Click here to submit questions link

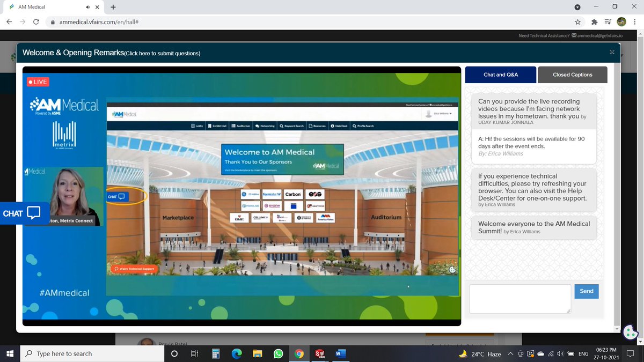(163, 54)
